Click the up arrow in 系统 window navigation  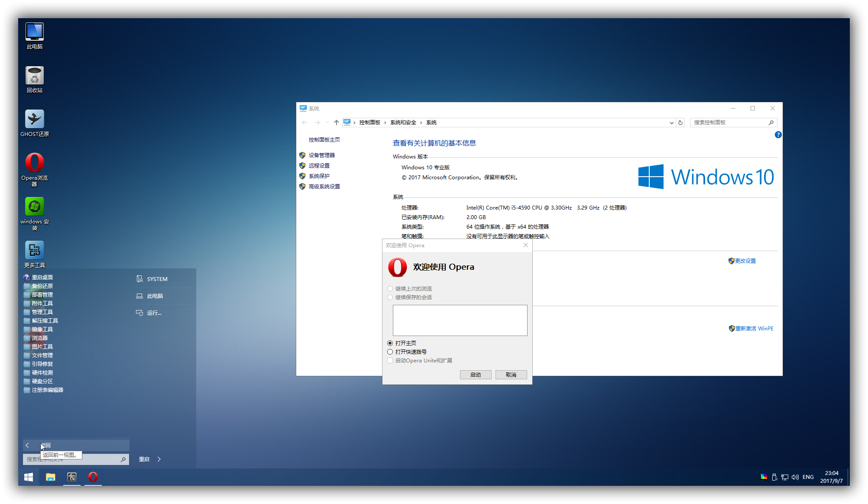pos(337,123)
